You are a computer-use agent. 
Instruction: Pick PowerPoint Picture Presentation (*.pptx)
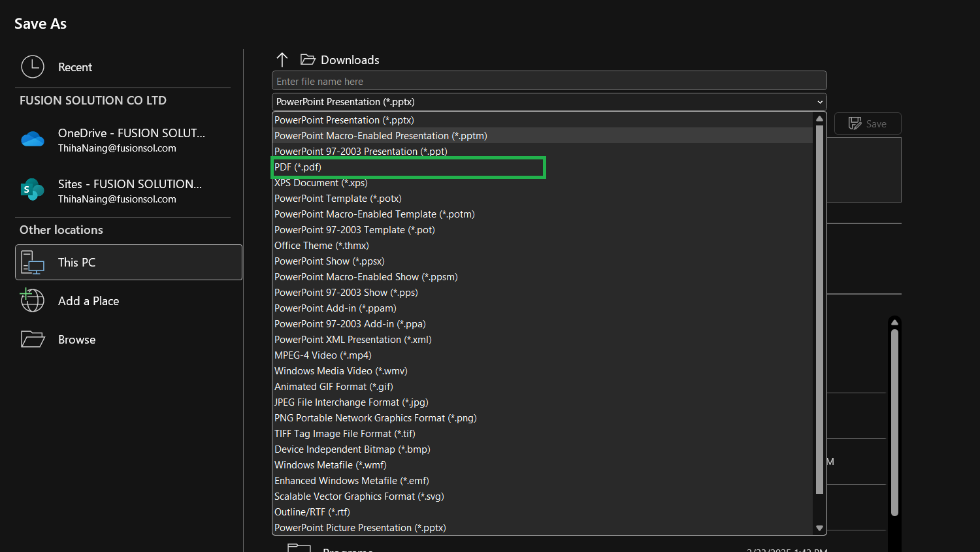543,528
